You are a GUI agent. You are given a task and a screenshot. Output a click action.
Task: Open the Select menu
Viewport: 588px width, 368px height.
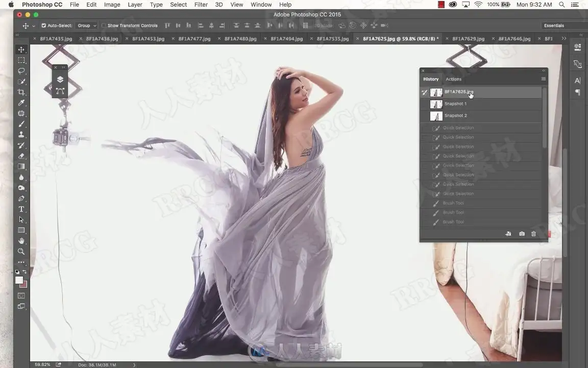coord(179,5)
